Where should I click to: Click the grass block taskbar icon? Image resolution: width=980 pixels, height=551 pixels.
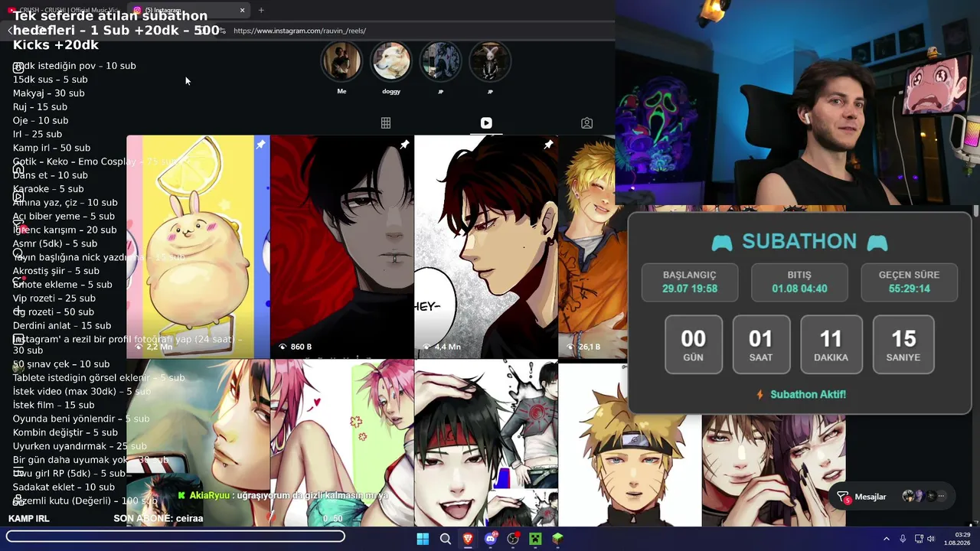pos(558,539)
